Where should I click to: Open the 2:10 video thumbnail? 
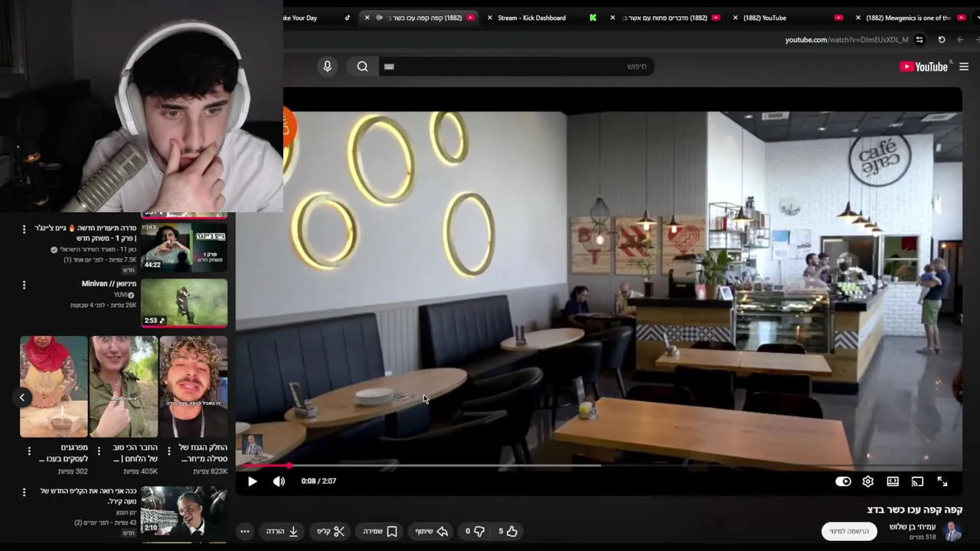click(184, 510)
